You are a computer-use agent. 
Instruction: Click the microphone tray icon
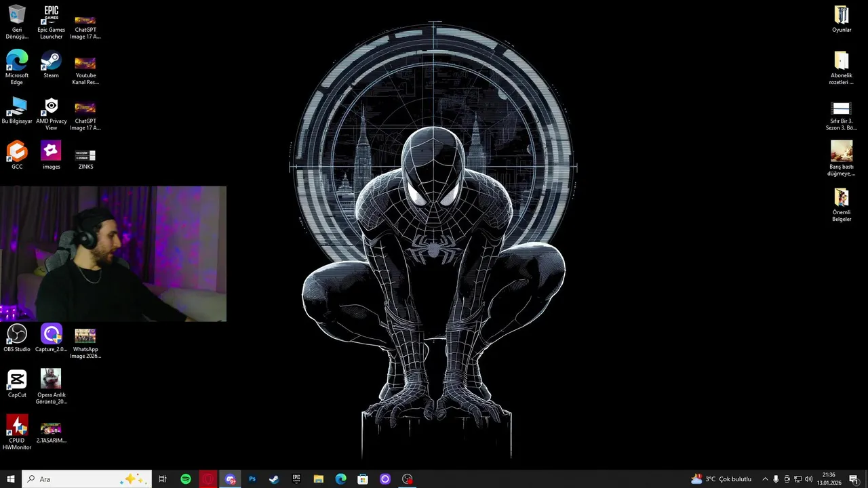[776, 479]
